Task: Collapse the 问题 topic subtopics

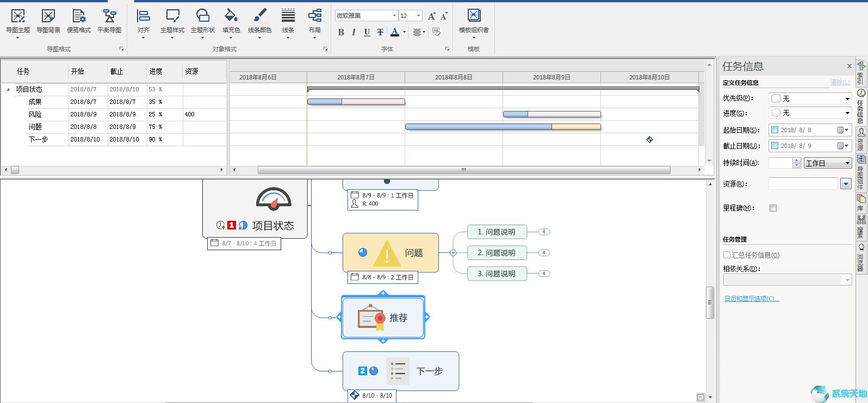Action: (x=453, y=252)
